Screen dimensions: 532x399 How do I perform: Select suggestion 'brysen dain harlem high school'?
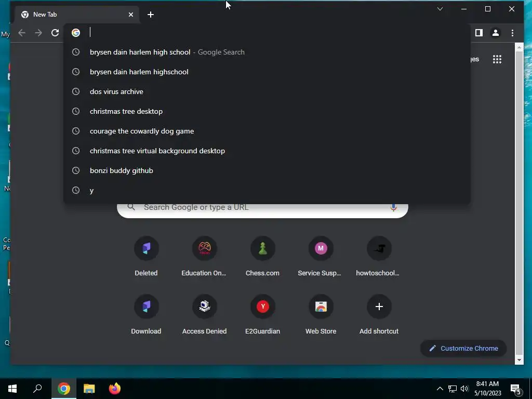click(x=267, y=52)
